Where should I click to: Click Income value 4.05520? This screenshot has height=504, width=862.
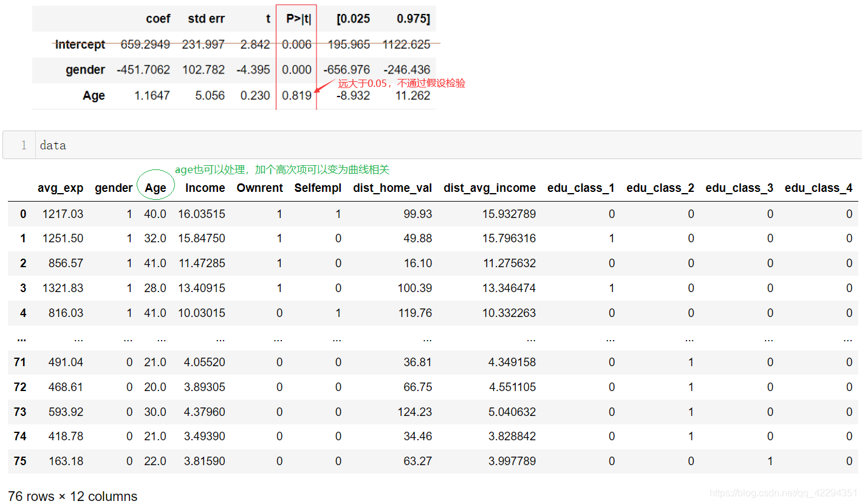pyautogui.click(x=205, y=363)
